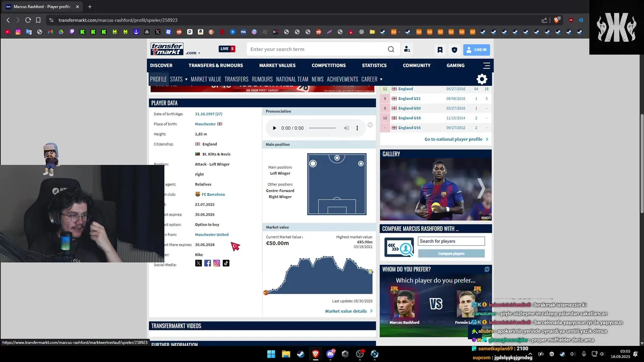This screenshot has height=362, width=644.
Task: Open the GAMING menu
Action: pos(455,65)
